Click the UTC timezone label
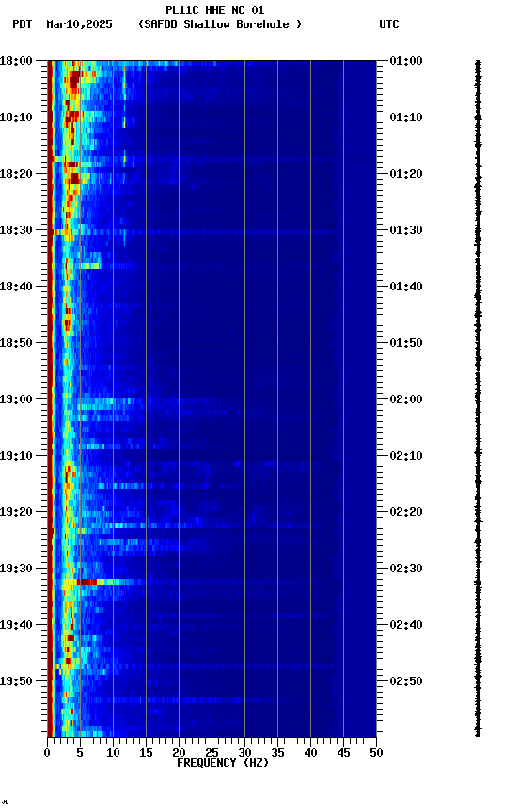Screen dimensions: 519x812 [x=389, y=24]
